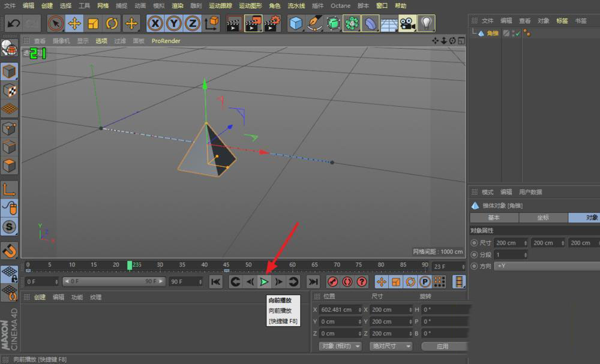Switch to the 对象 attribute tab
The width and height of the screenshot is (600, 364).
tap(584, 218)
